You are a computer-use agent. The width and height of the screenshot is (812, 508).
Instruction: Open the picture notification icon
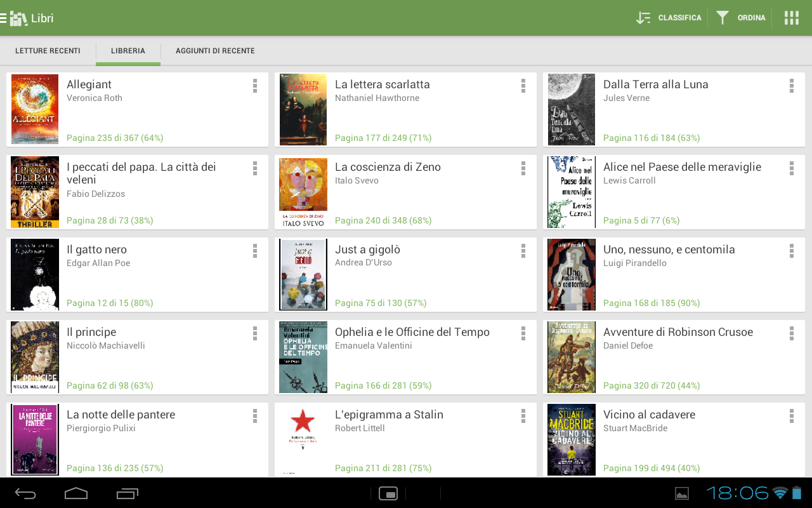point(682,493)
